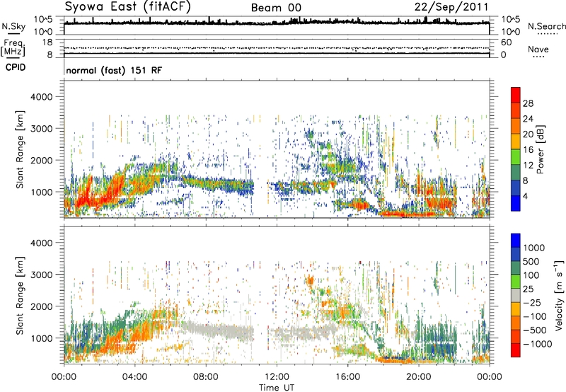Click the "-1000" label on Velocity colorbar
This screenshot has width=566, height=392.
click(538, 344)
